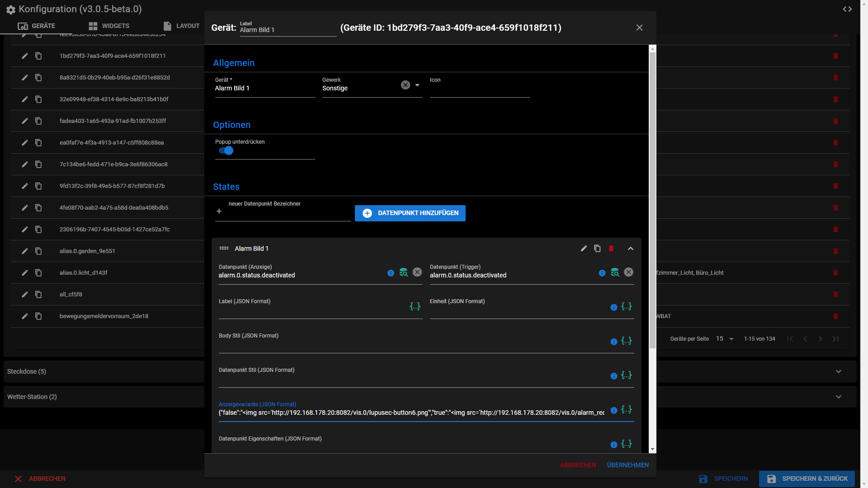Clear the Gewerk selection Sonstige
Viewport: 868px width, 488px height.
(x=406, y=85)
